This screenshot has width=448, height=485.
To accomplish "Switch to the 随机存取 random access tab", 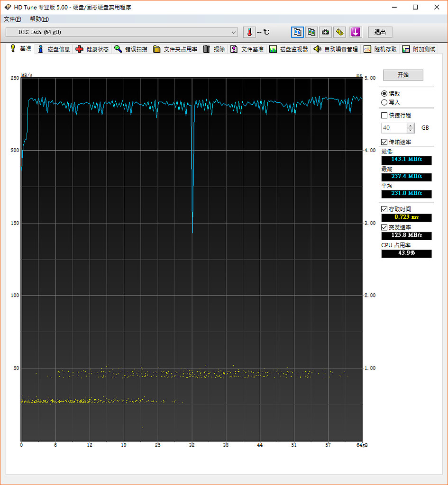I will [380, 49].
